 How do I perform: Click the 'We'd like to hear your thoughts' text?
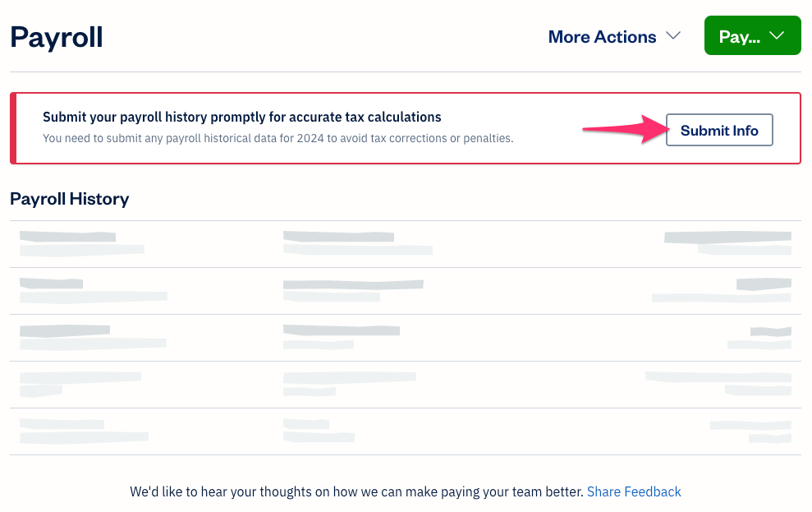[x=356, y=491]
